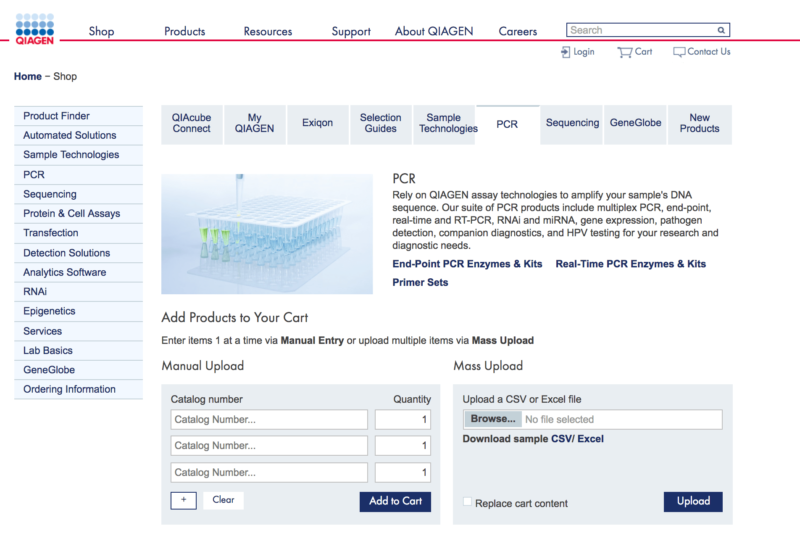Viewport: 800px width, 544px height.
Task: Open Analytics Software in the sidebar
Action: pos(79,272)
